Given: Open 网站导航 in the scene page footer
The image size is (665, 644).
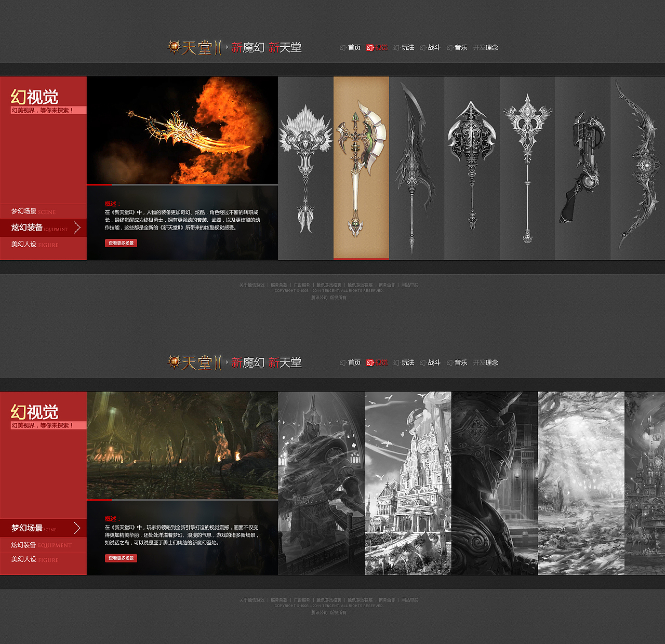Looking at the screenshot, I should click(410, 600).
